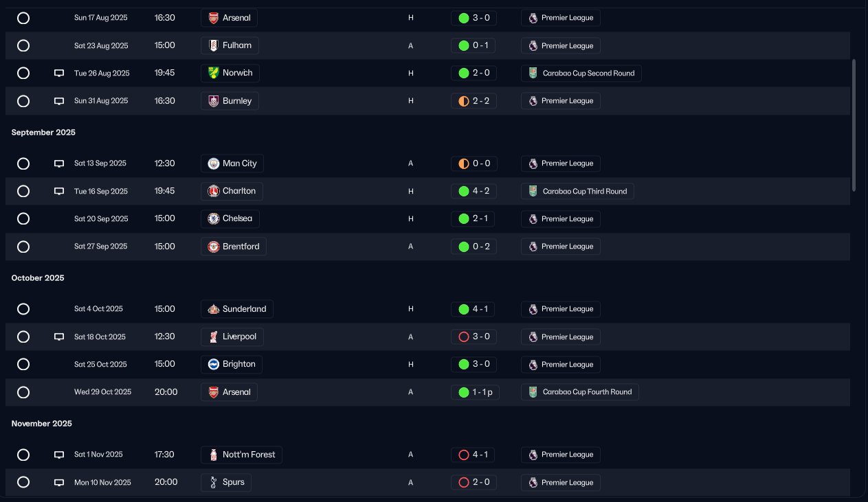Click the vertical scrollbar thumb
Image resolution: width=868 pixels, height=502 pixels.
point(854,124)
